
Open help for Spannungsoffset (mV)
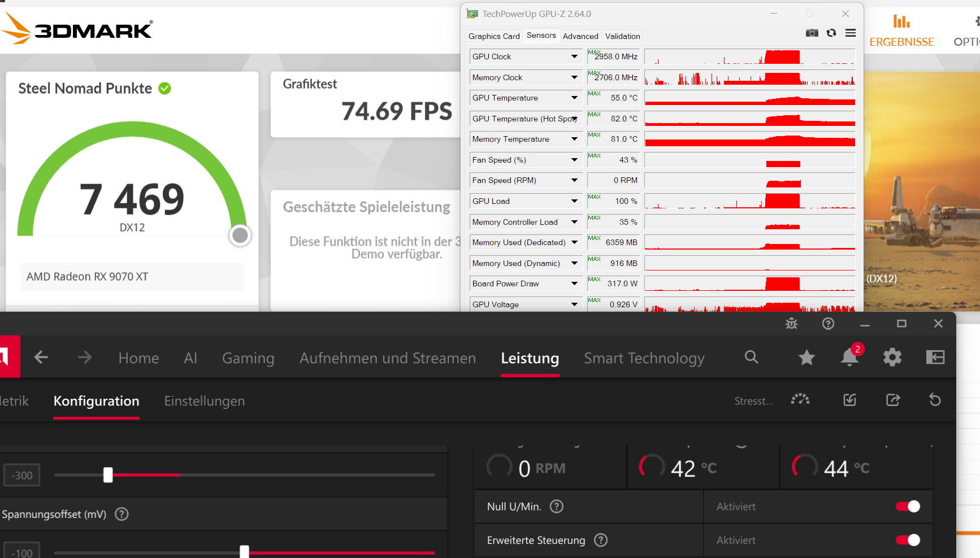point(122,514)
